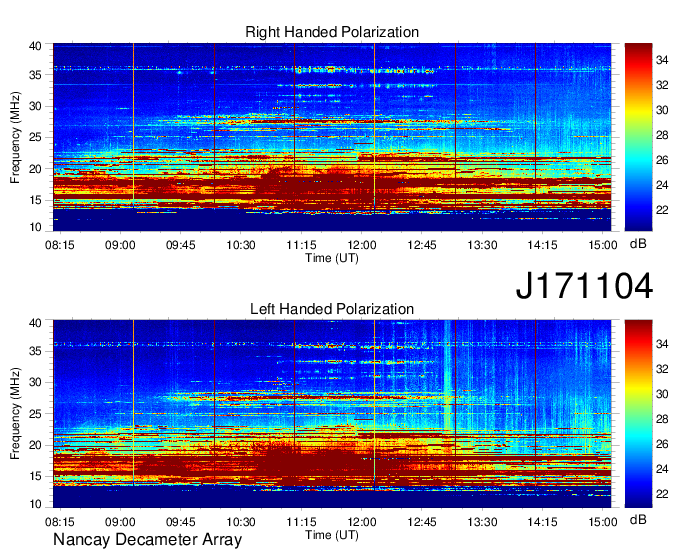Click the 'Nancay Decameter Array' caption
680x552 pixels.
(147, 540)
